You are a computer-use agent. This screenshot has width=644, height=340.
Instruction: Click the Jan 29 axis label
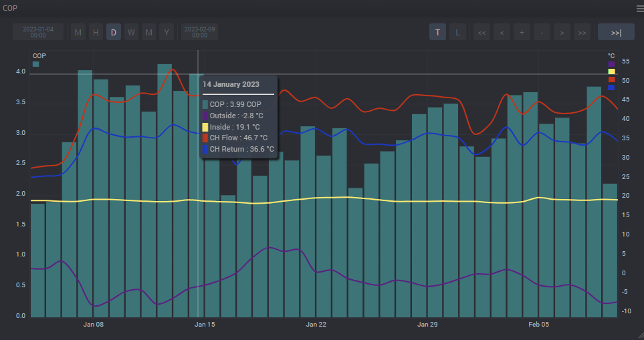click(x=427, y=325)
